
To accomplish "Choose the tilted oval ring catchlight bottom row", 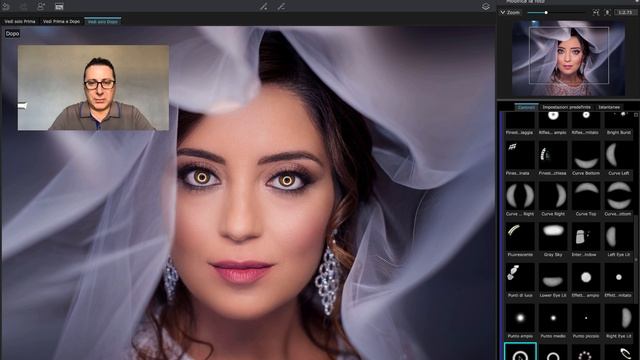I will pyautogui.click(x=619, y=352).
